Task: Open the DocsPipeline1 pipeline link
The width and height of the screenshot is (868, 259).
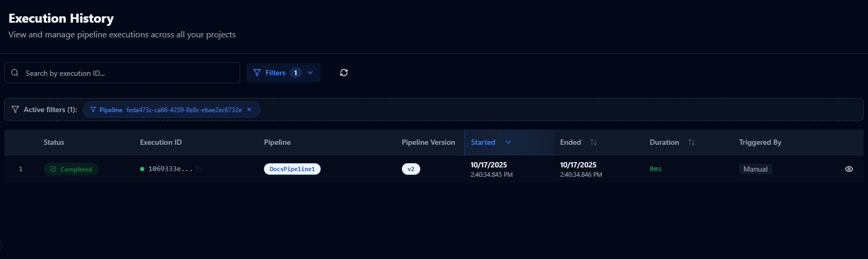Action: coord(292,169)
